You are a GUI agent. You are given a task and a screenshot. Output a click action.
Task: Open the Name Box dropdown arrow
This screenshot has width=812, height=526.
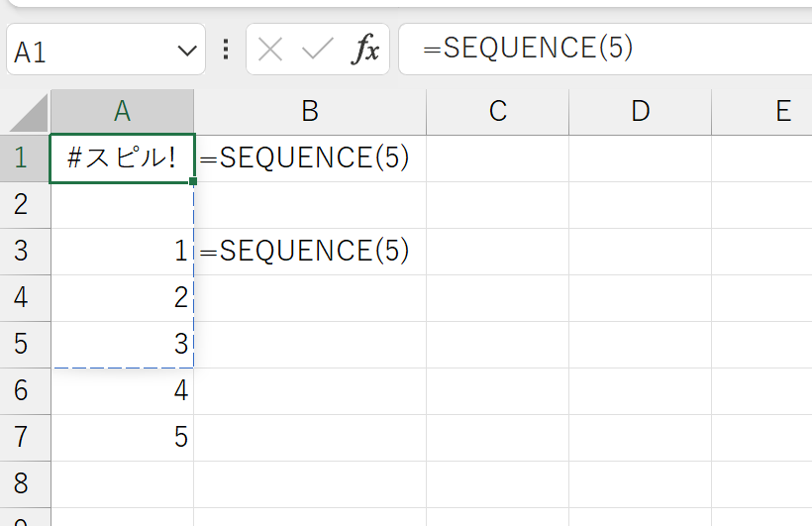187,51
